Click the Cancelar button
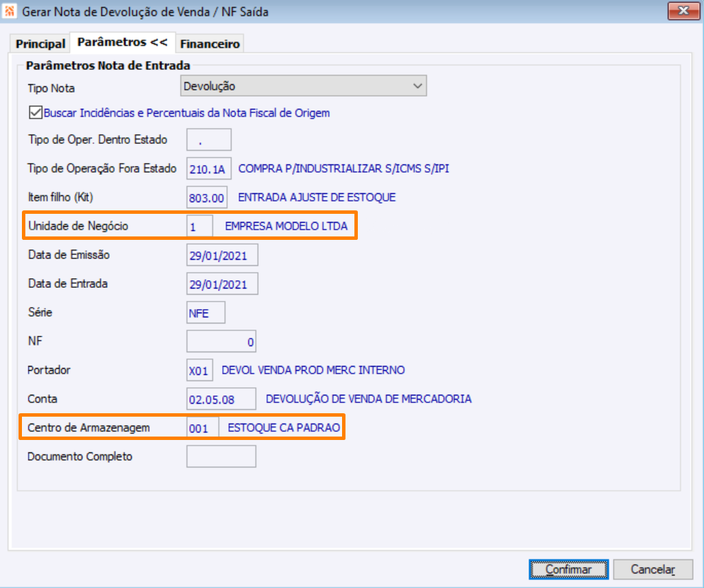704x588 pixels. tap(653, 569)
